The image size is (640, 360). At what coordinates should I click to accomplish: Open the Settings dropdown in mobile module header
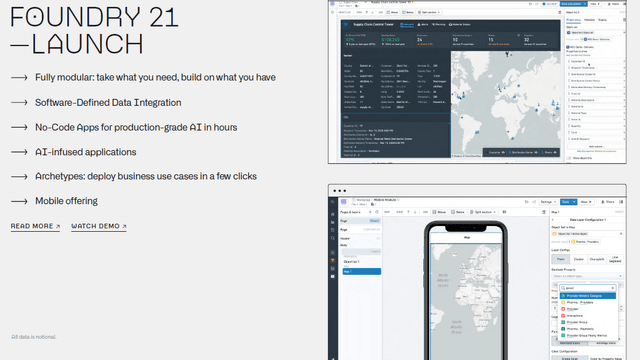548,202
